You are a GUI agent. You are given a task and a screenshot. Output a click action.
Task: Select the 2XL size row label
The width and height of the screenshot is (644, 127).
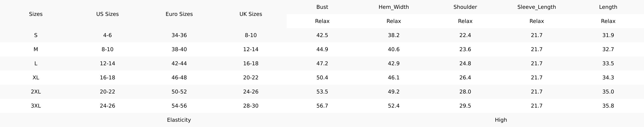click(36, 92)
